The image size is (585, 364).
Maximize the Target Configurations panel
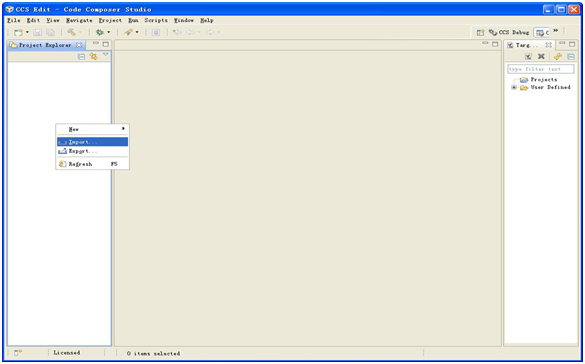(x=572, y=44)
